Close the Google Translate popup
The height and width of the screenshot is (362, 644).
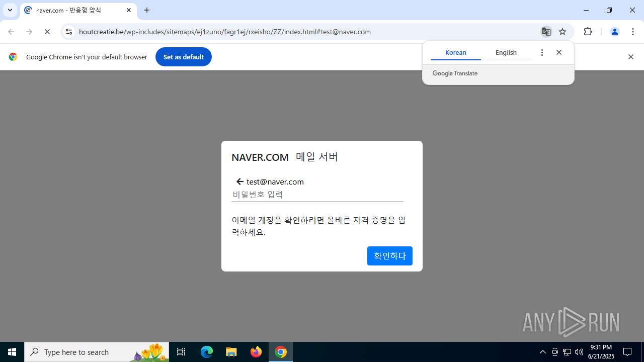pos(559,52)
